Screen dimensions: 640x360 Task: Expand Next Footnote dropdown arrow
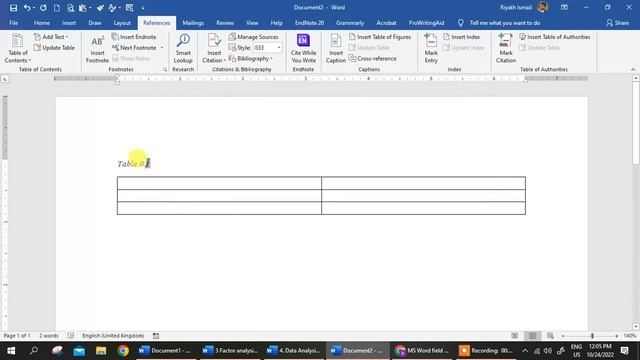coord(162,48)
